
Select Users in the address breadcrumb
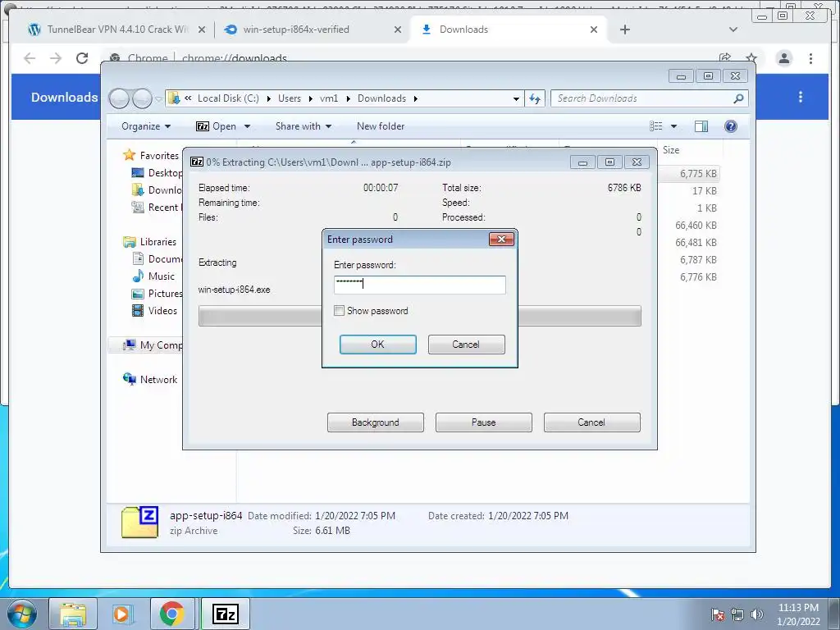(x=290, y=98)
